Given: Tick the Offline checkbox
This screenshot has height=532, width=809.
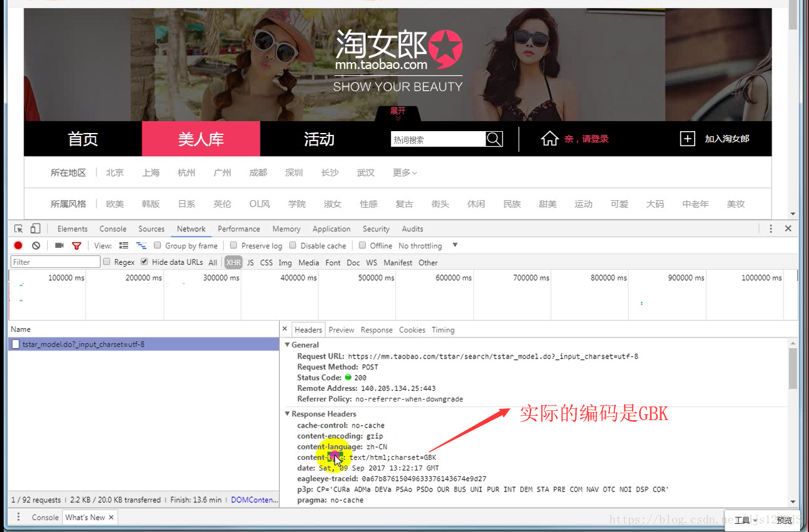Looking at the screenshot, I should click(x=362, y=245).
